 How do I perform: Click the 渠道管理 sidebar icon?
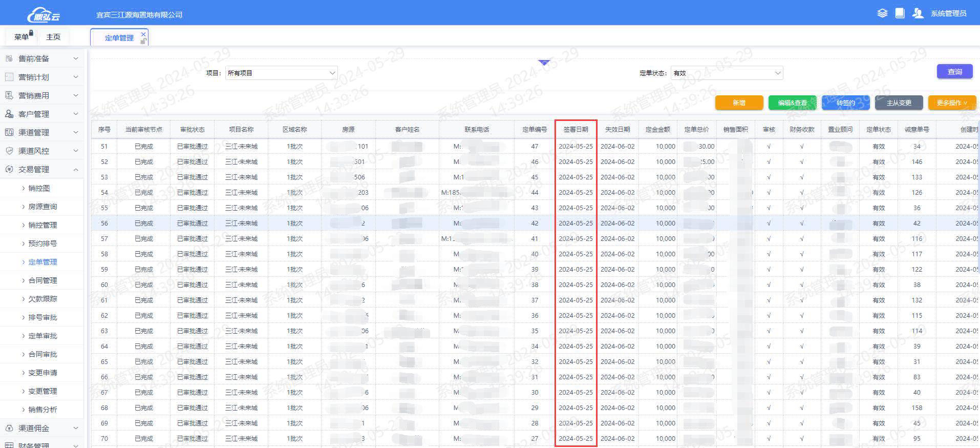(9, 132)
